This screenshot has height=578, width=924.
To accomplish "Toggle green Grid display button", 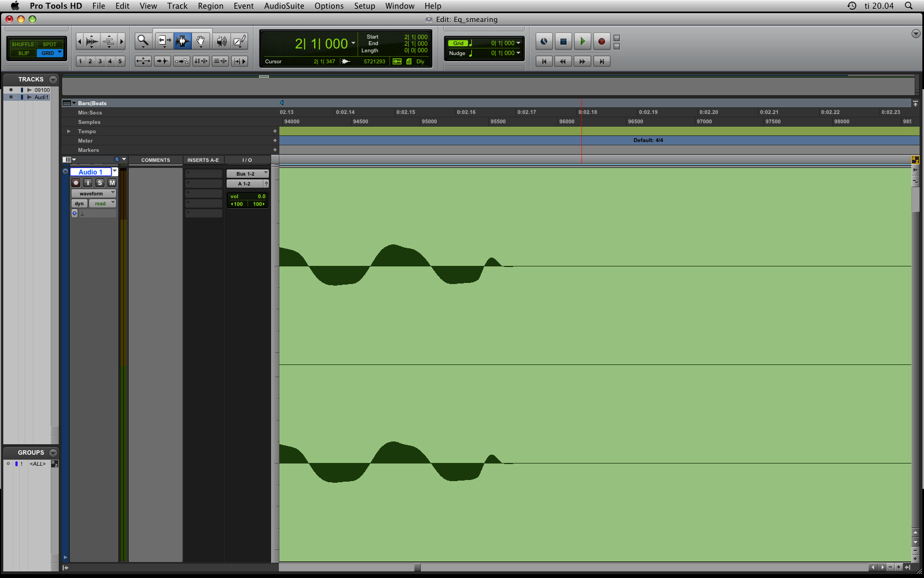I will pyautogui.click(x=458, y=43).
